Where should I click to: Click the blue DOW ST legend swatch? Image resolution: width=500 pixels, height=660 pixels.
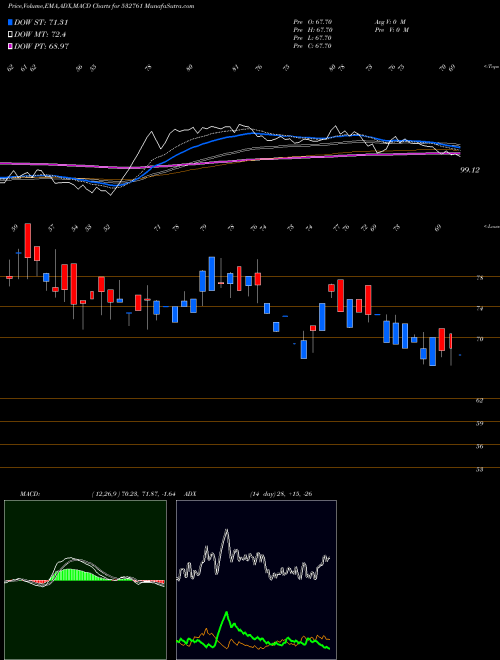point(11,23)
